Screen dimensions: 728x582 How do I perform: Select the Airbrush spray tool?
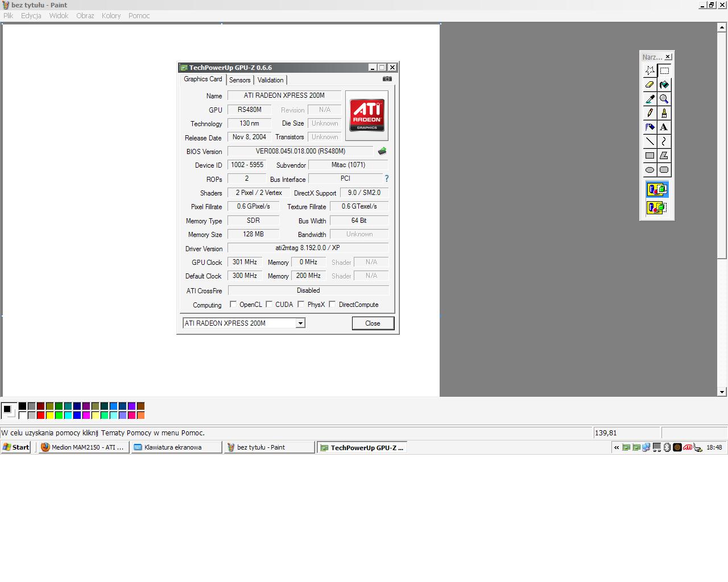tap(650, 127)
